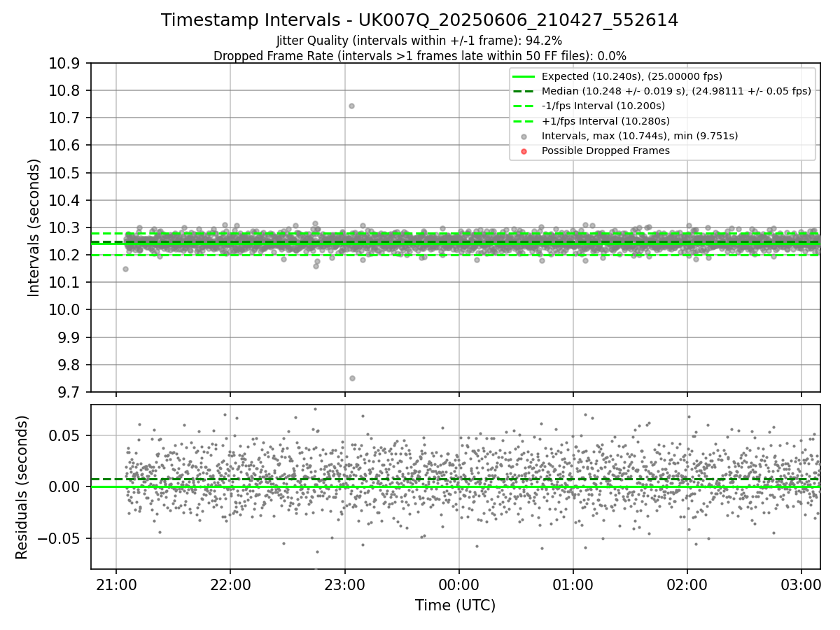Click the x-axis tick label '01:00'
Image resolution: width=840 pixels, height=630 pixels.
click(573, 584)
